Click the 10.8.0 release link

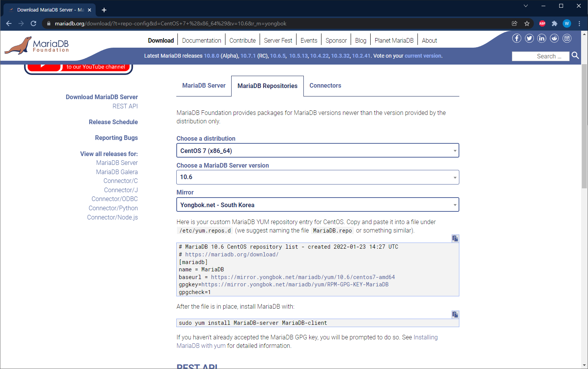pos(212,56)
